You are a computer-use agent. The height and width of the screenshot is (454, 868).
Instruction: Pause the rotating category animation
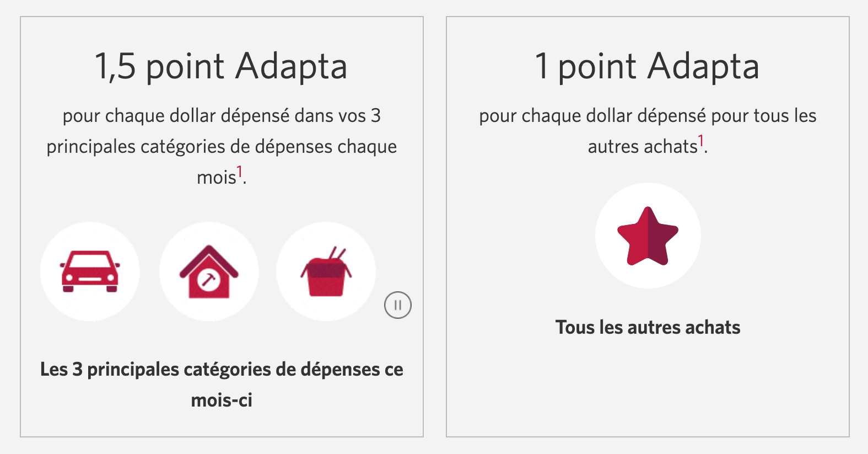click(x=397, y=304)
